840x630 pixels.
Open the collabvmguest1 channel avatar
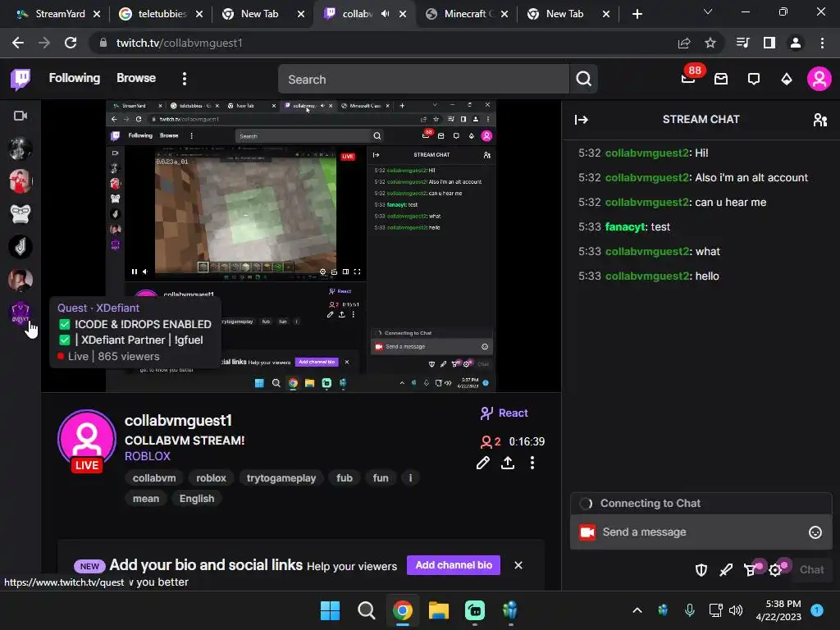tap(87, 439)
